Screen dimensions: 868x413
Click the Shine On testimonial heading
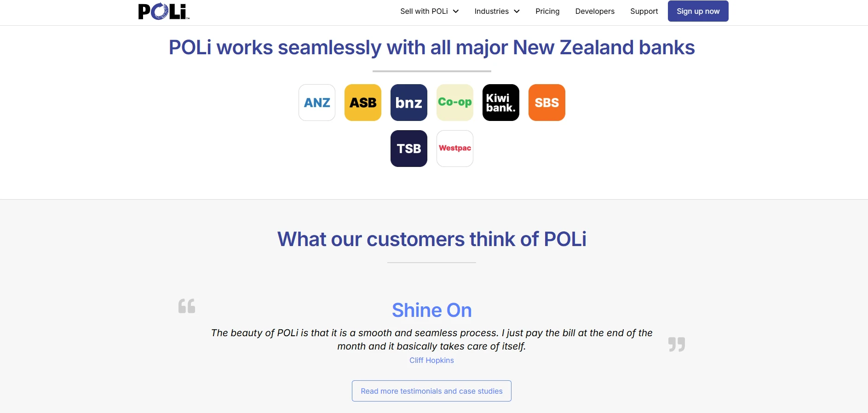click(431, 310)
